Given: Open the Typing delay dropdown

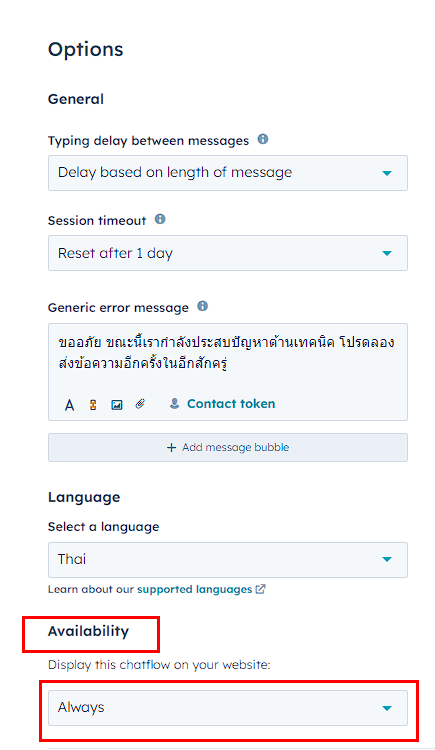Looking at the screenshot, I should [x=228, y=173].
